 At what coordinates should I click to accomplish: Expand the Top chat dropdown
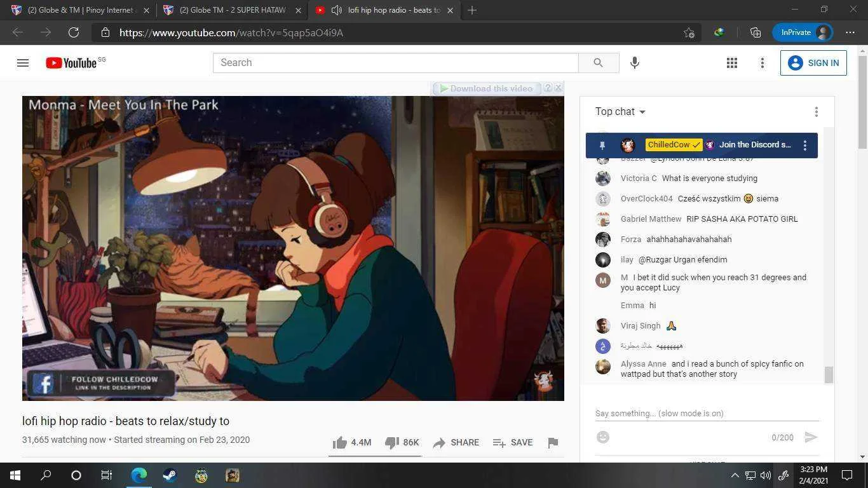point(620,112)
